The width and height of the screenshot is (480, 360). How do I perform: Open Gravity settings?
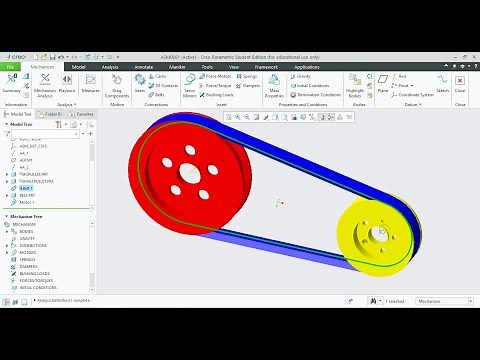[301, 76]
